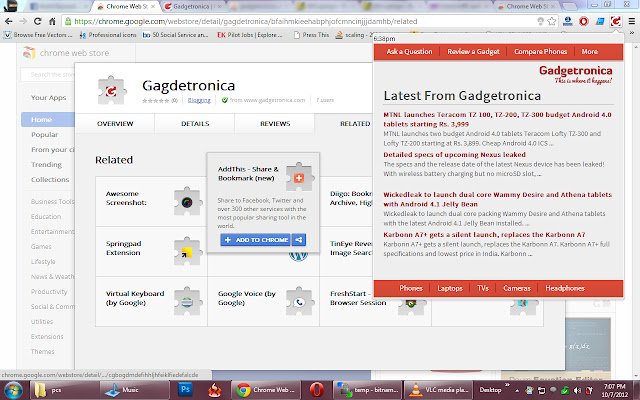Open the Chrome wrench menu
640x400 pixels.
(631, 21)
